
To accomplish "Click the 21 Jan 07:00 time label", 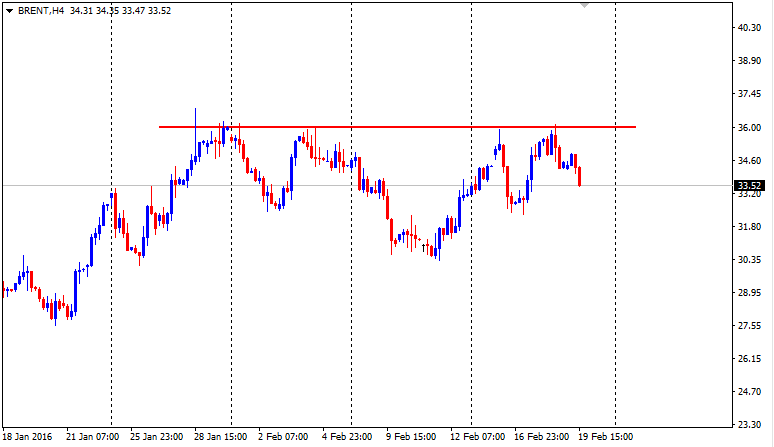I will coord(92,437).
